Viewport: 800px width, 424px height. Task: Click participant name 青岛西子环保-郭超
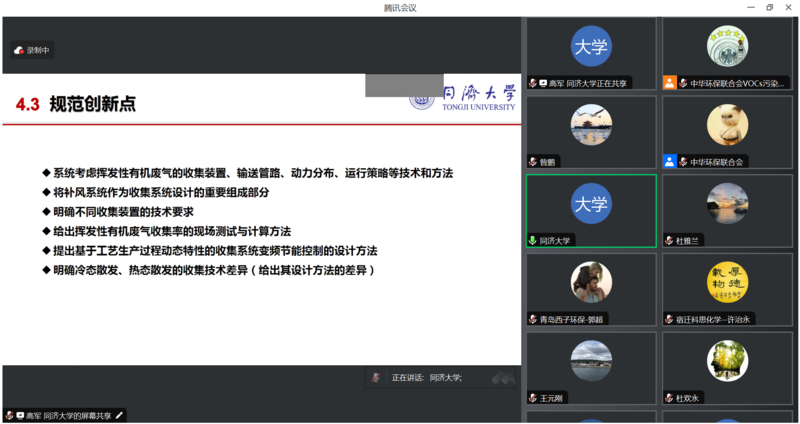(571, 319)
